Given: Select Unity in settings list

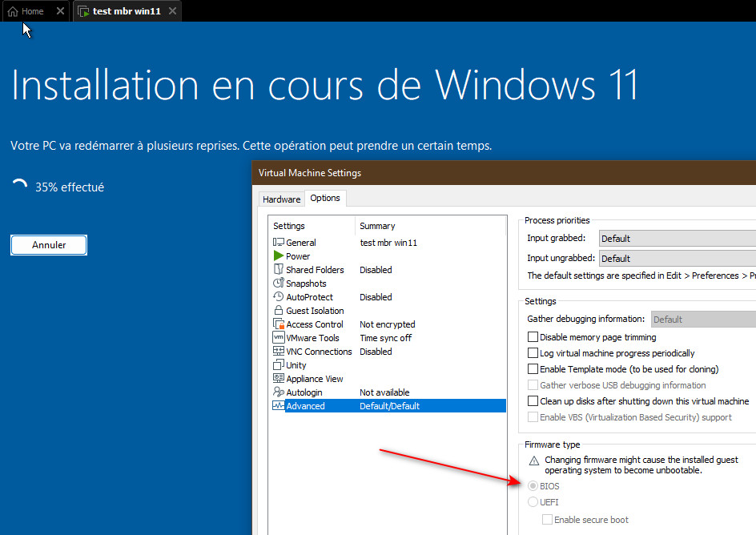Looking at the screenshot, I should click(389, 365).
